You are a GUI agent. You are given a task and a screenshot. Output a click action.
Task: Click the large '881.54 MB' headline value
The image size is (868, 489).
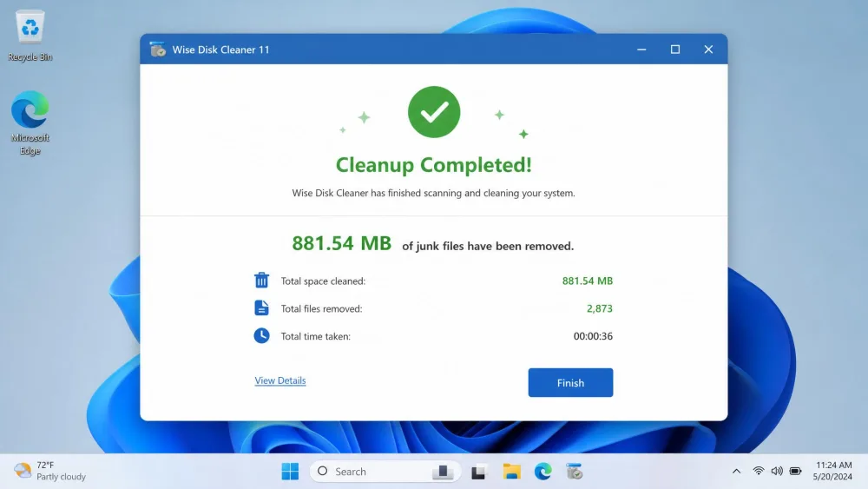pos(341,243)
